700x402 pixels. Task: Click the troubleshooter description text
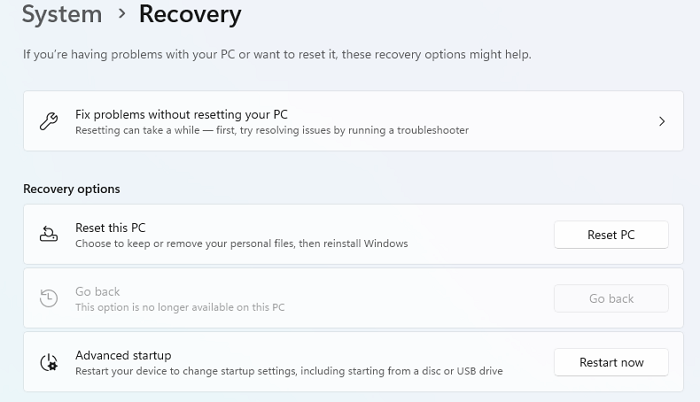271,130
